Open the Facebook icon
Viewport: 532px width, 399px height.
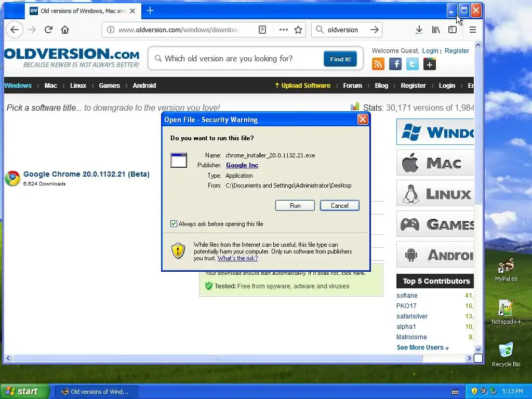395,64
